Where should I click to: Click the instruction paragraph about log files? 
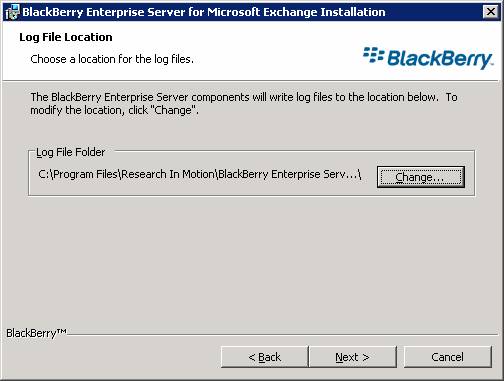(244, 103)
